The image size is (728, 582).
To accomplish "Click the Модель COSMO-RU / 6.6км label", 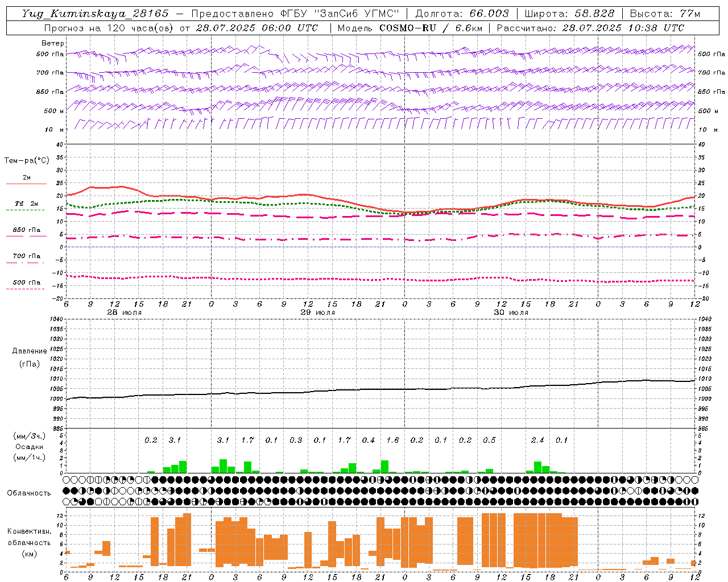I will click(410, 28).
